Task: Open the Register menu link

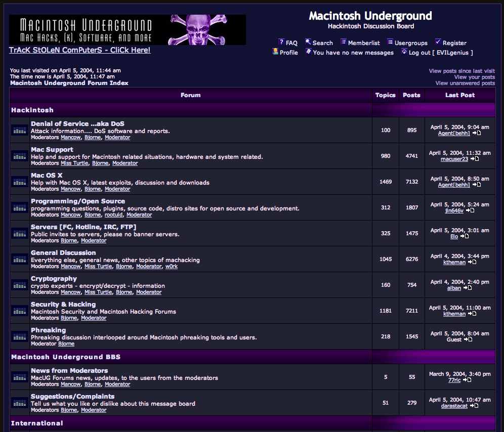Action: click(454, 43)
